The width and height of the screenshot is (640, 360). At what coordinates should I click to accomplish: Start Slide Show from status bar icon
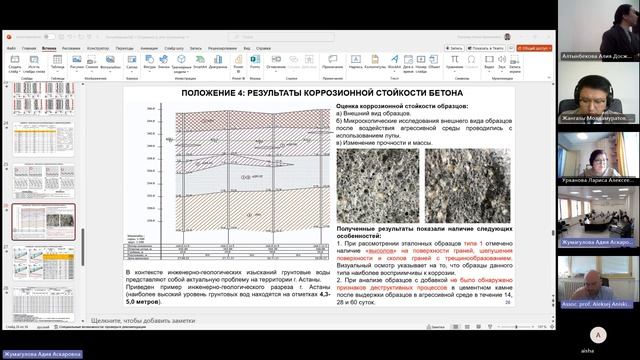(x=490, y=327)
